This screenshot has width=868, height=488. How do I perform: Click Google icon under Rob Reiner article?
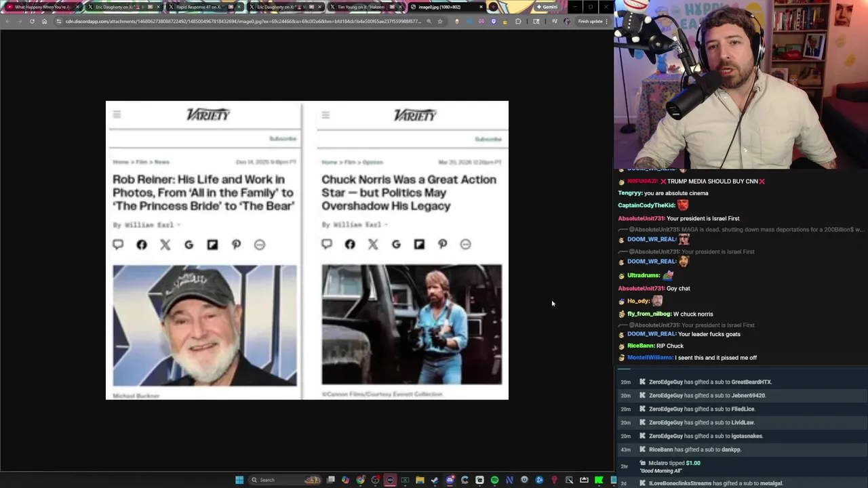click(x=189, y=245)
